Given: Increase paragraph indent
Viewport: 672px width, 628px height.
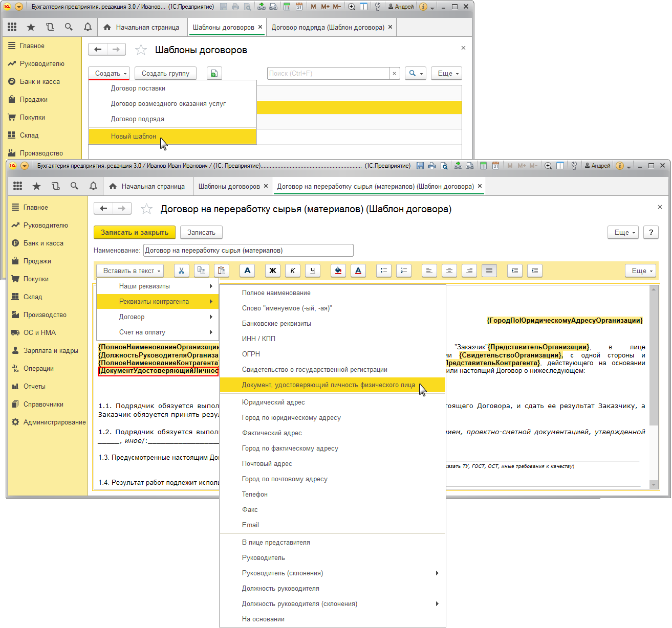Looking at the screenshot, I should click(515, 271).
